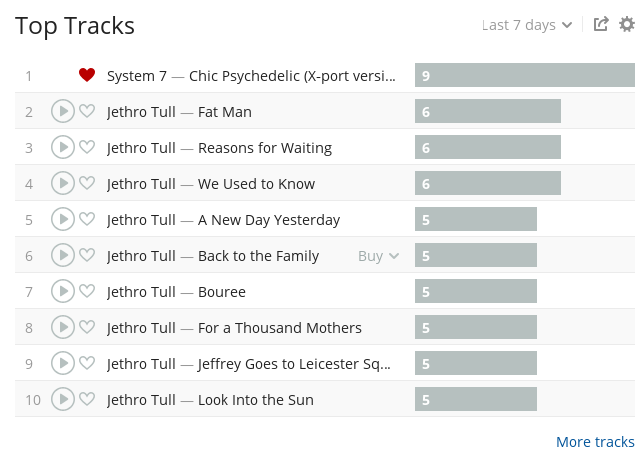Play Look Into the Sun track
The image size is (644, 456).
[62, 399]
